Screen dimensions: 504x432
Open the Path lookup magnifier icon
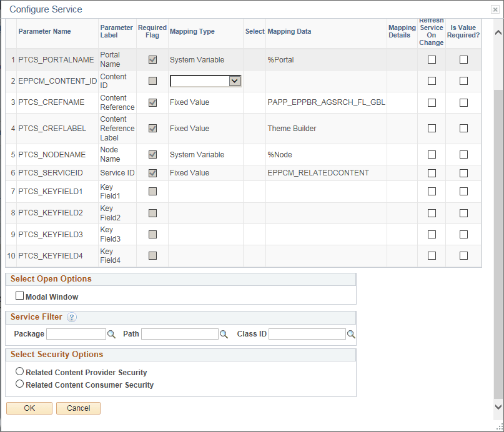tap(224, 334)
